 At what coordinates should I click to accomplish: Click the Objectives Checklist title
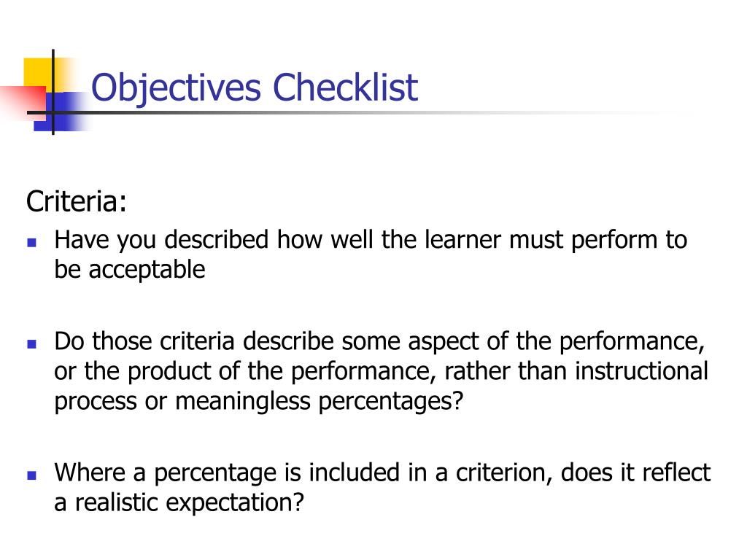255,88
